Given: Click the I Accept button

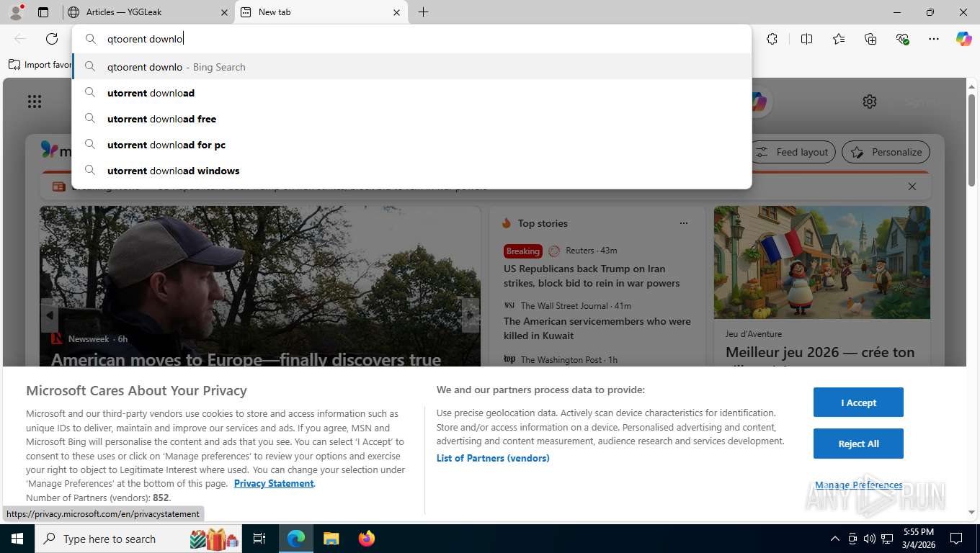Looking at the screenshot, I should click(858, 403).
